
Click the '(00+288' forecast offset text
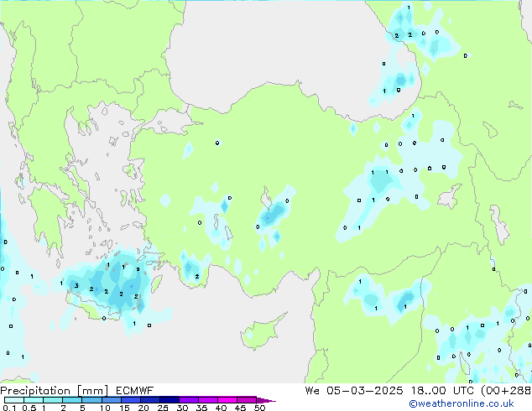click(x=506, y=391)
